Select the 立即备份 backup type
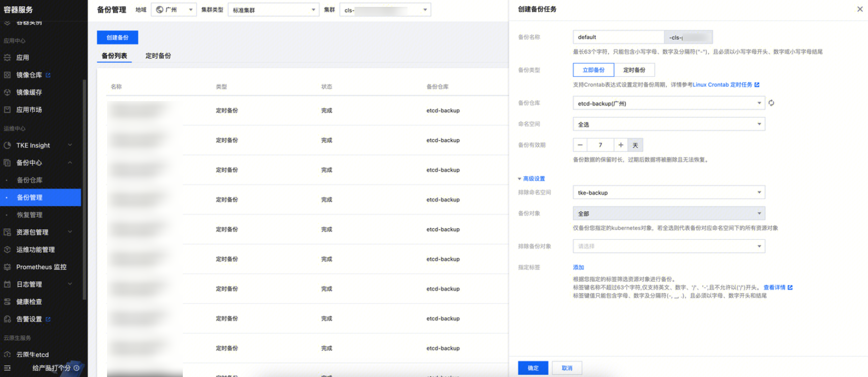The width and height of the screenshot is (868, 377). click(593, 70)
